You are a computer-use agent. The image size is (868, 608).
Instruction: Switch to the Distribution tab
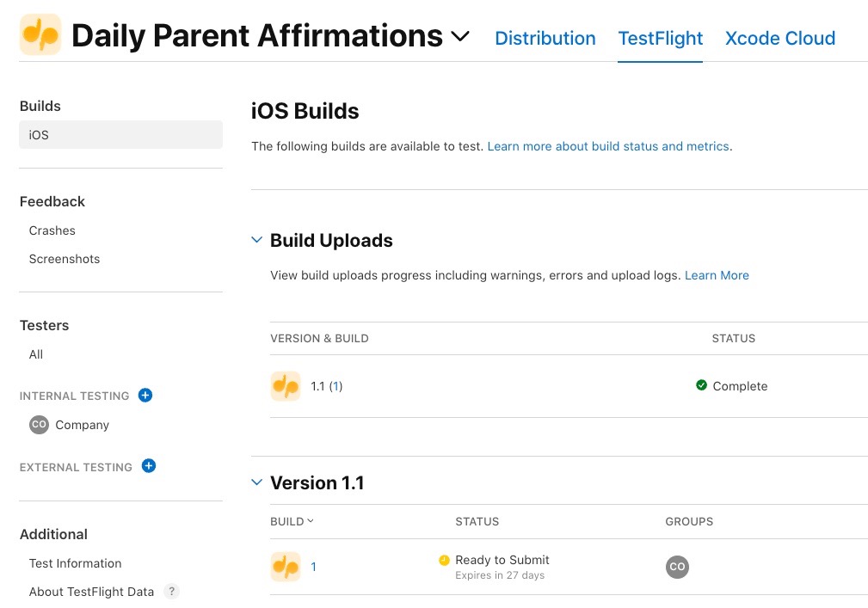pos(545,38)
